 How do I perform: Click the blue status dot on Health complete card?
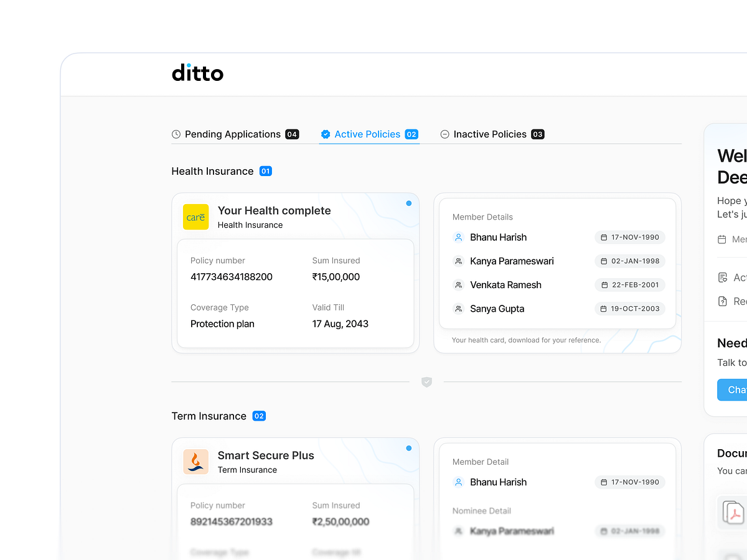click(x=409, y=203)
